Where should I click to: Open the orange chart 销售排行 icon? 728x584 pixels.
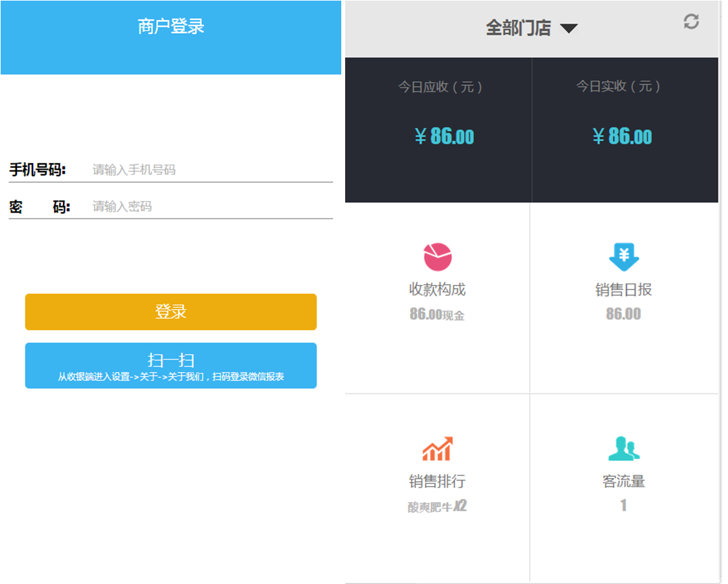click(x=437, y=448)
